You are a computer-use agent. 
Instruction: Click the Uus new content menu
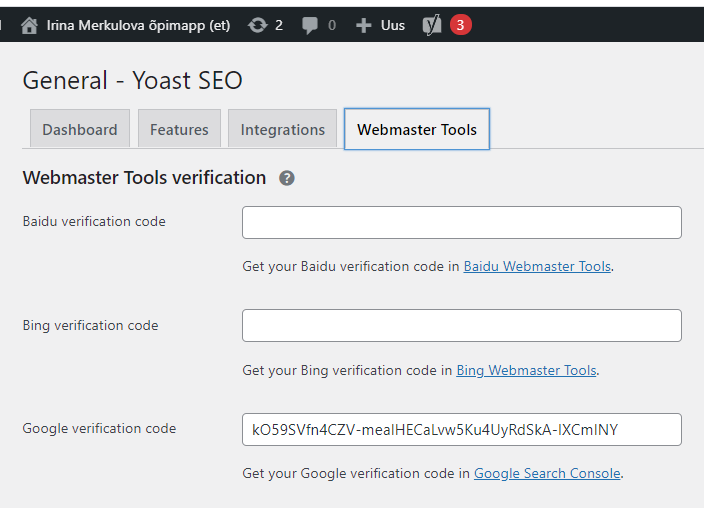393,25
